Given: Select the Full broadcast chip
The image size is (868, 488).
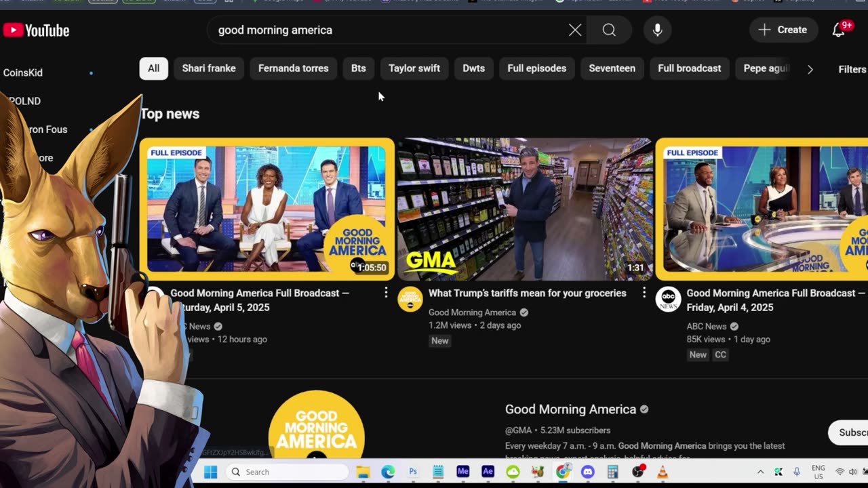Looking at the screenshot, I should click(x=690, y=68).
